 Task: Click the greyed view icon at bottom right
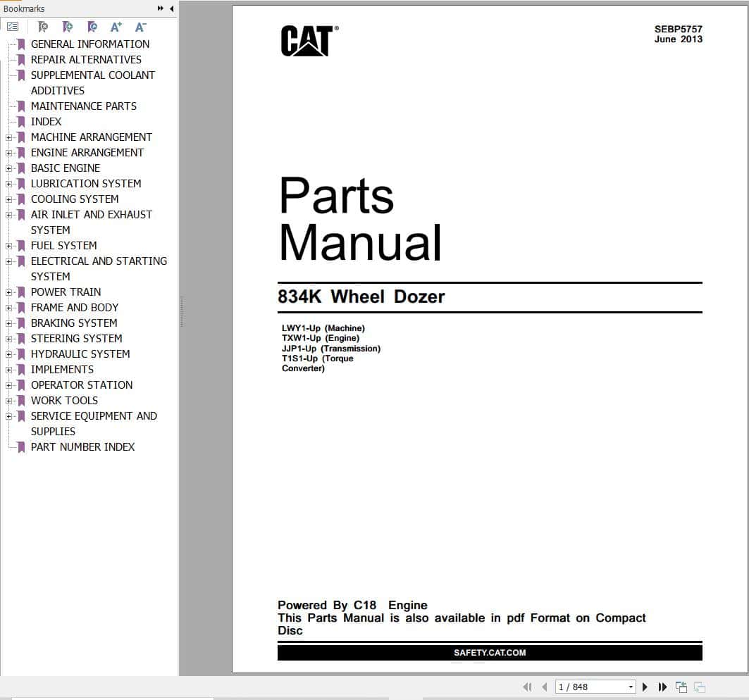[700, 687]
